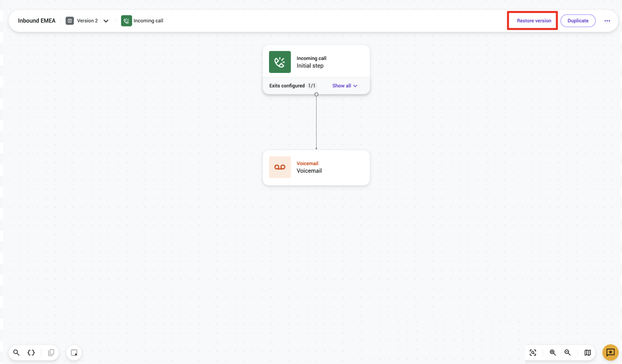This screenshot has height=364, width=622.
Task: Click the copy steps icon
Action: coord(51,352)
